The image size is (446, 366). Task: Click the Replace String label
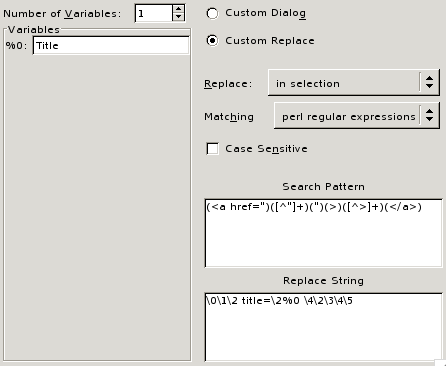323,281
